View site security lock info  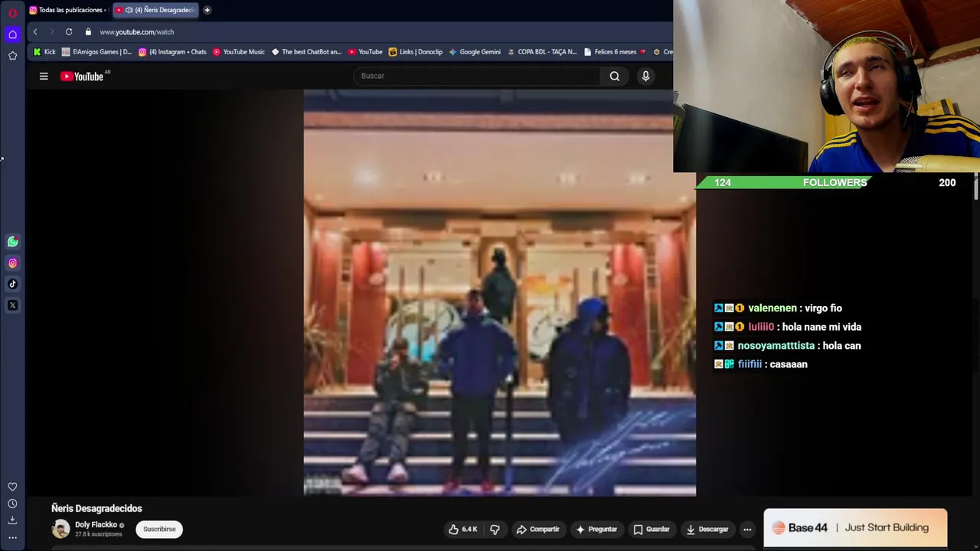point(88,32)
